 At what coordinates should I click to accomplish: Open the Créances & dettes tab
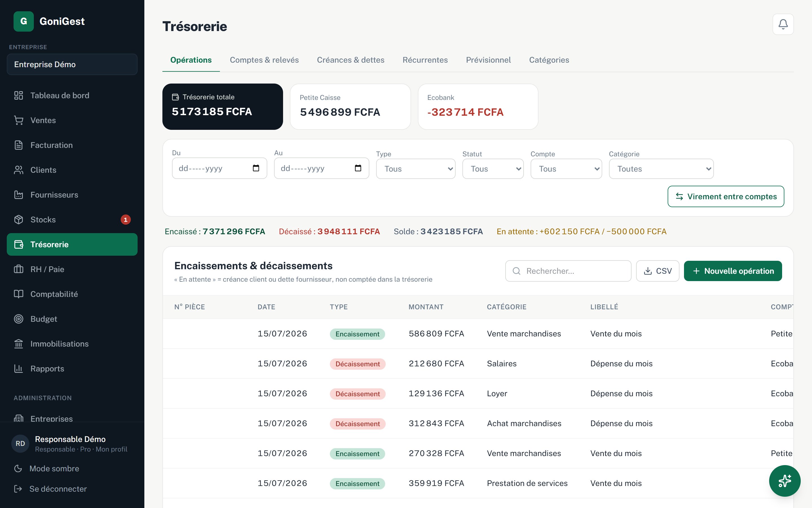pos(351,60)
